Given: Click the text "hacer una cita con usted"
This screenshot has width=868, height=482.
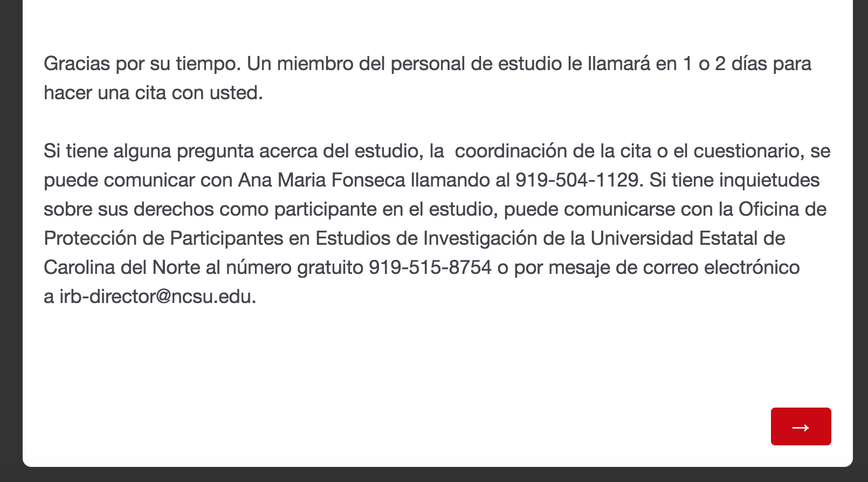Looking at the screenshot, I should tap(152, 93).
